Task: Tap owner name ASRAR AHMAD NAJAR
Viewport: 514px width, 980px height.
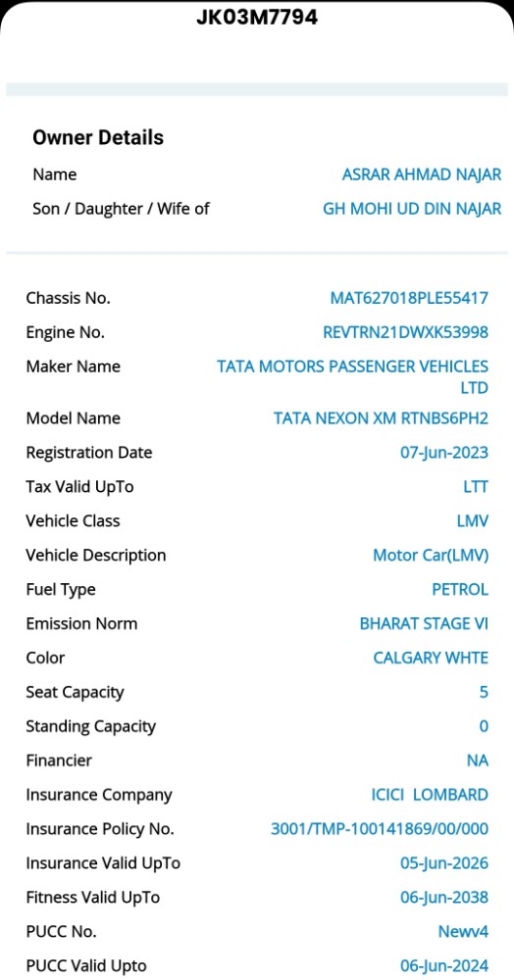Action: [422, 174]
